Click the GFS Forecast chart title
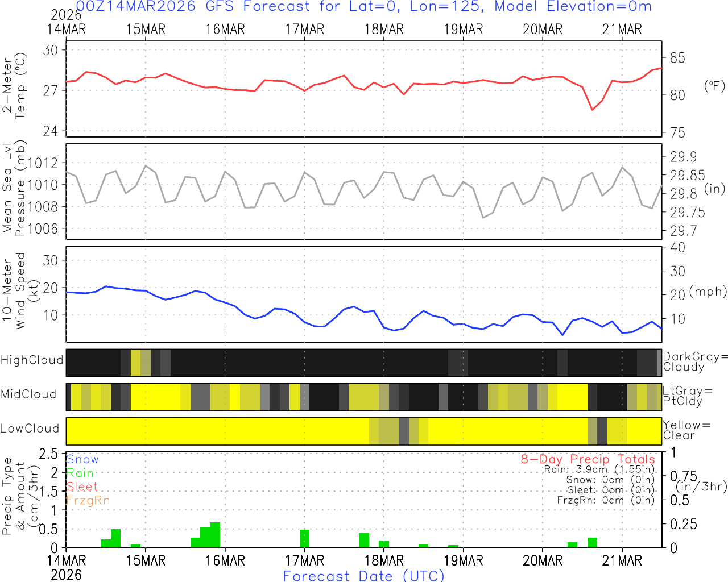The image size is (728, 582). [x=363, y=7]
